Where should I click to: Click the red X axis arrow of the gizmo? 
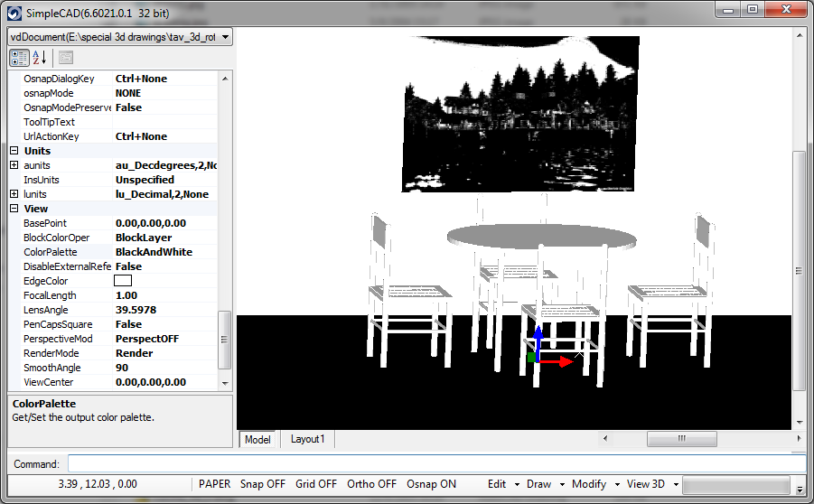coord(560,361)
